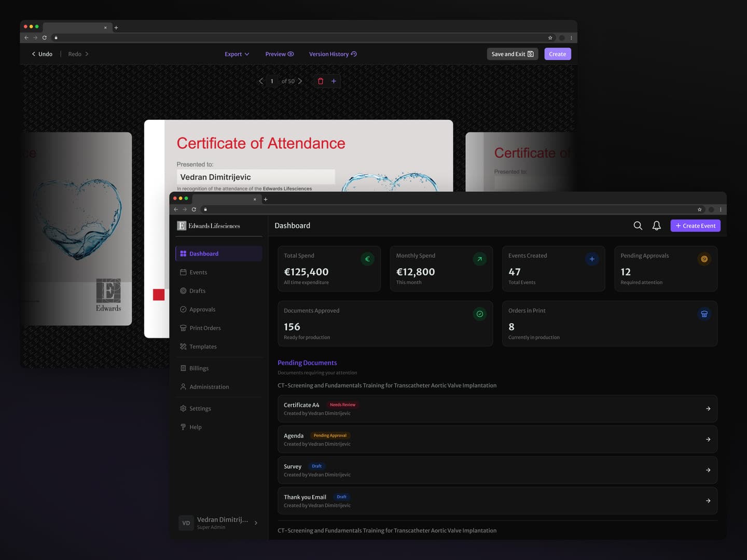Expand user profile chevron for Vedran Dimitrij...
The image size is (747, 560).
(x=256, y=523)
